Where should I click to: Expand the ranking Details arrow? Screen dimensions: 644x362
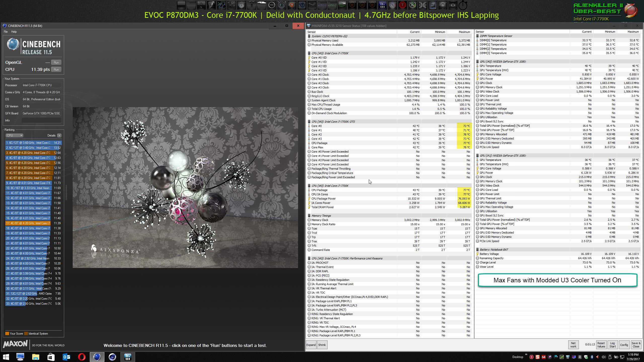pos(59,135)
